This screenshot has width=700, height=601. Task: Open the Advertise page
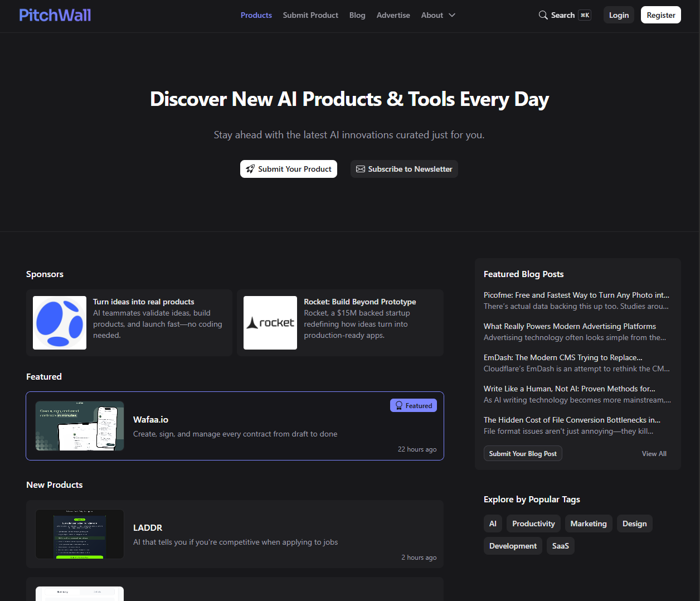coord(393,15)
